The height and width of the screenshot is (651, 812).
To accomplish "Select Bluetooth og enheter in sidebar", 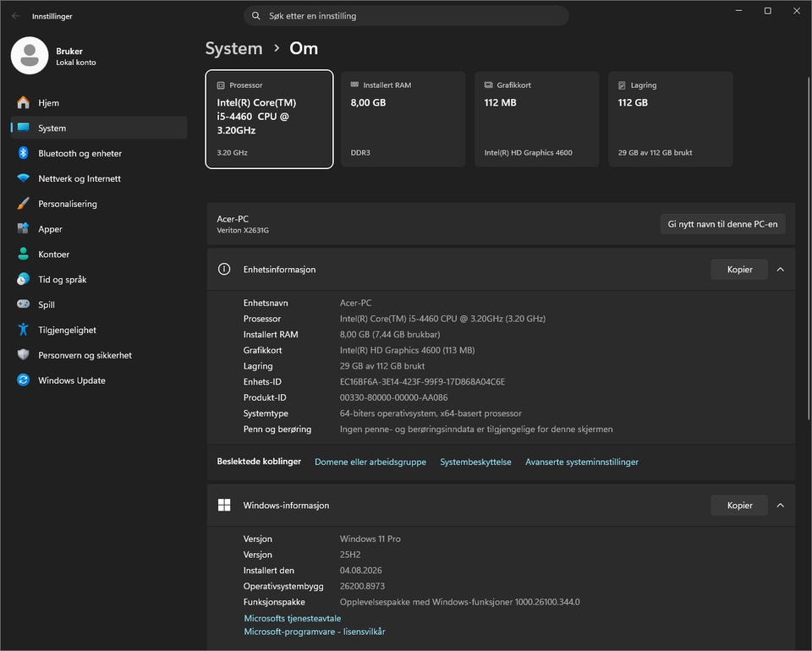I will (99, 153).
